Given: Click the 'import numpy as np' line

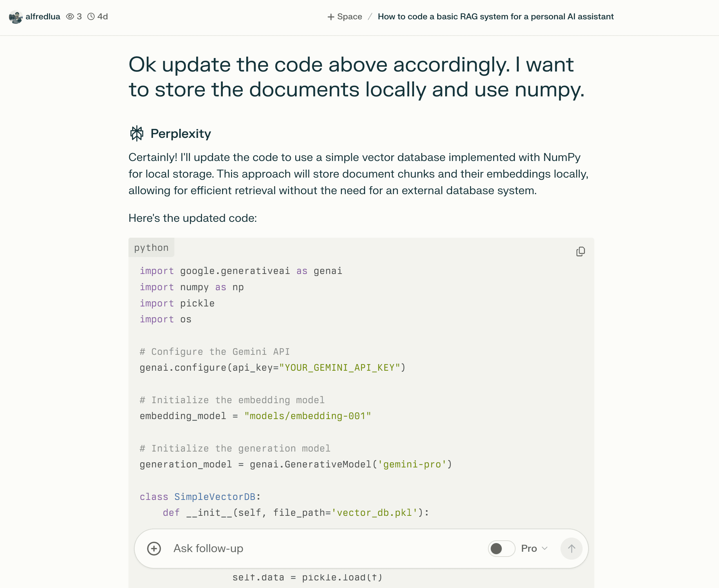Looking at the screenshot, I should pos(192,287).
